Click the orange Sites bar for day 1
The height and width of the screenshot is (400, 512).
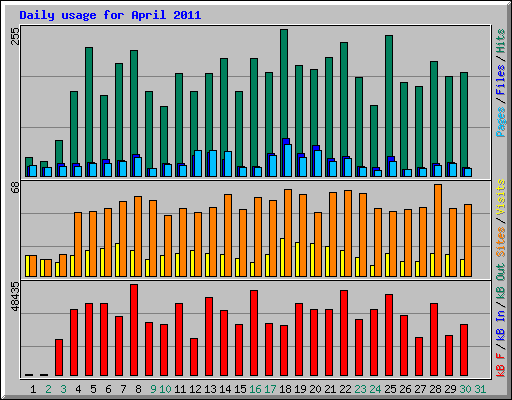click(x=33, y=266)
